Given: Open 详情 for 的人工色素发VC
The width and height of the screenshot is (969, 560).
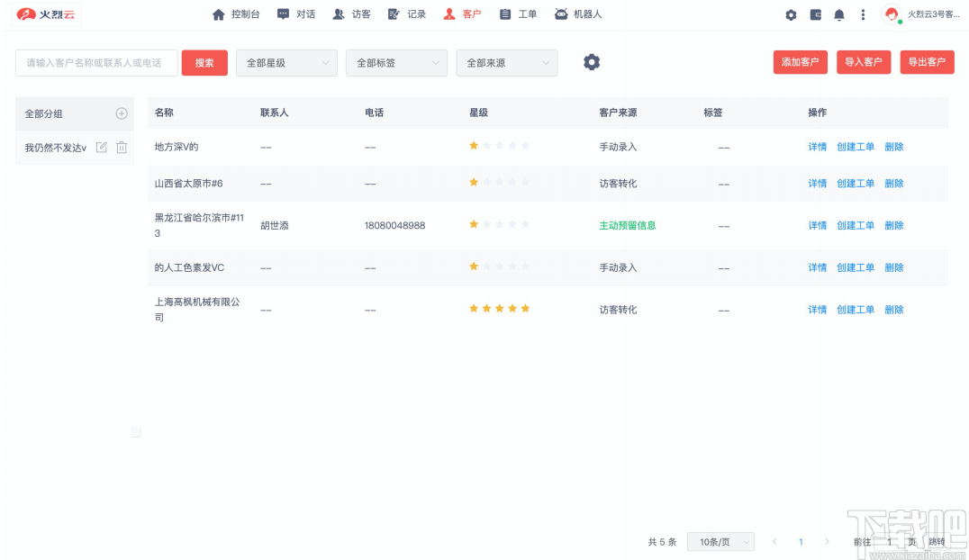Looking at the screenshot, I should pos(817,267).
